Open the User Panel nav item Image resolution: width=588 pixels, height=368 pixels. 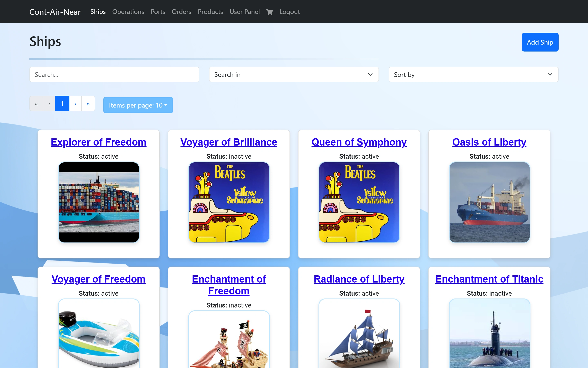244,12
